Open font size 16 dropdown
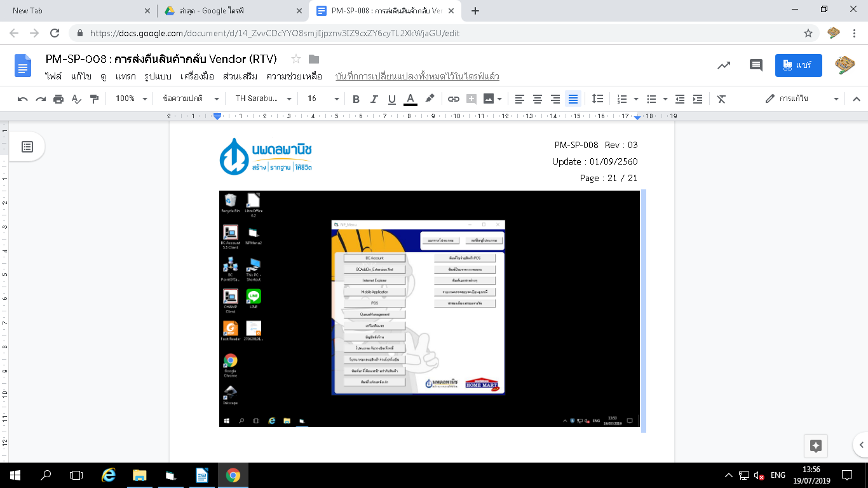This screenshot has width=868, height=488. click(x=323, y=99)
